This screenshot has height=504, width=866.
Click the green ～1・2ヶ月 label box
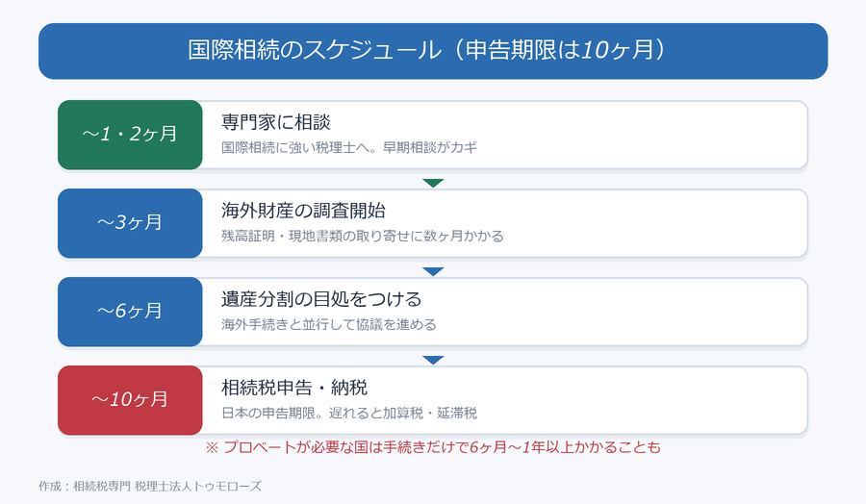pyautogui.click(x=130, y=135)
